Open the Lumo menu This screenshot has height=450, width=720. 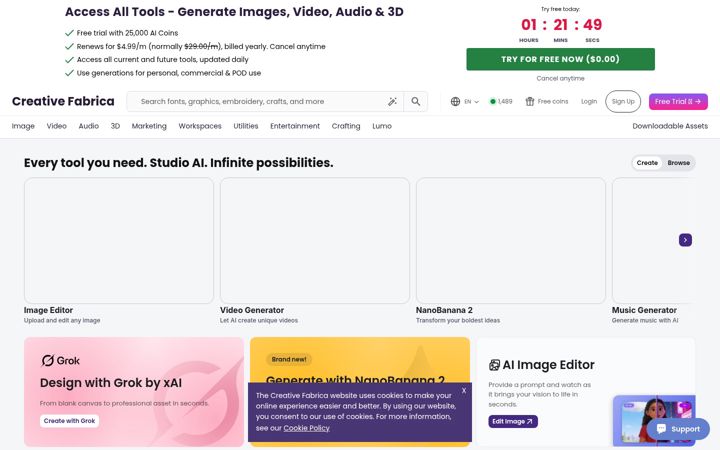tap(382, 126)
